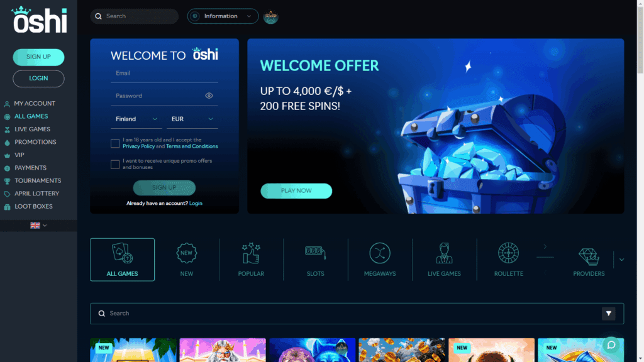Open the Privacy Policy link
Viewport: 644px width, 362px height.
click(x=139, y=146)
